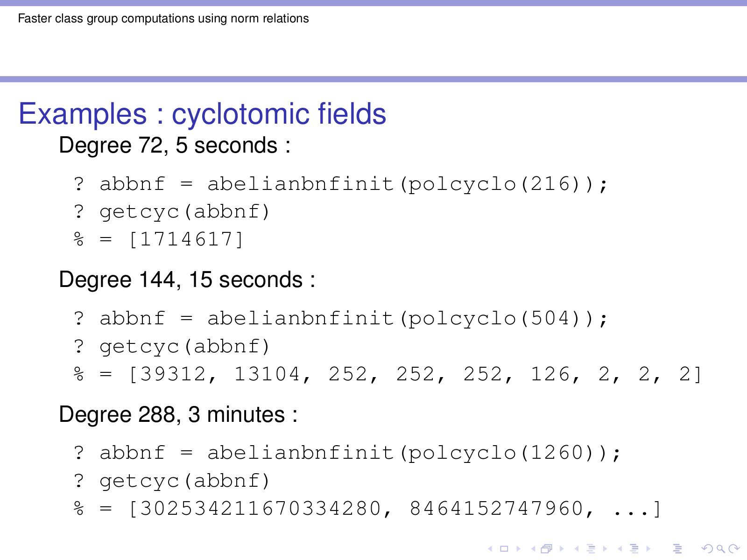The image size is (747, 560).
Task: Click the polcyclo(504) code line
Action: 341,319
